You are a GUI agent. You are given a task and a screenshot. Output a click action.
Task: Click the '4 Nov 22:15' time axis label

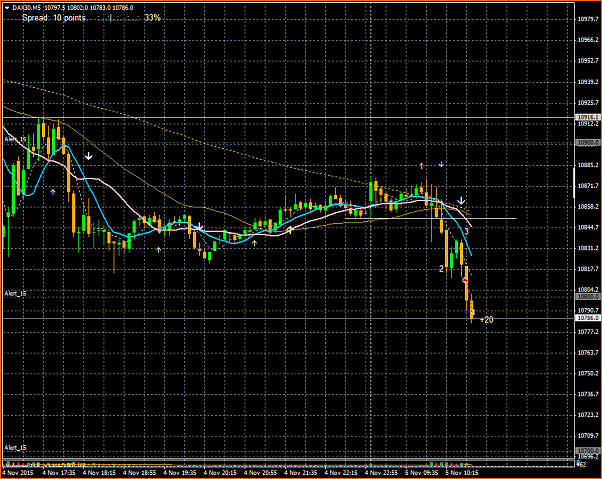click(x=341, y=472)
